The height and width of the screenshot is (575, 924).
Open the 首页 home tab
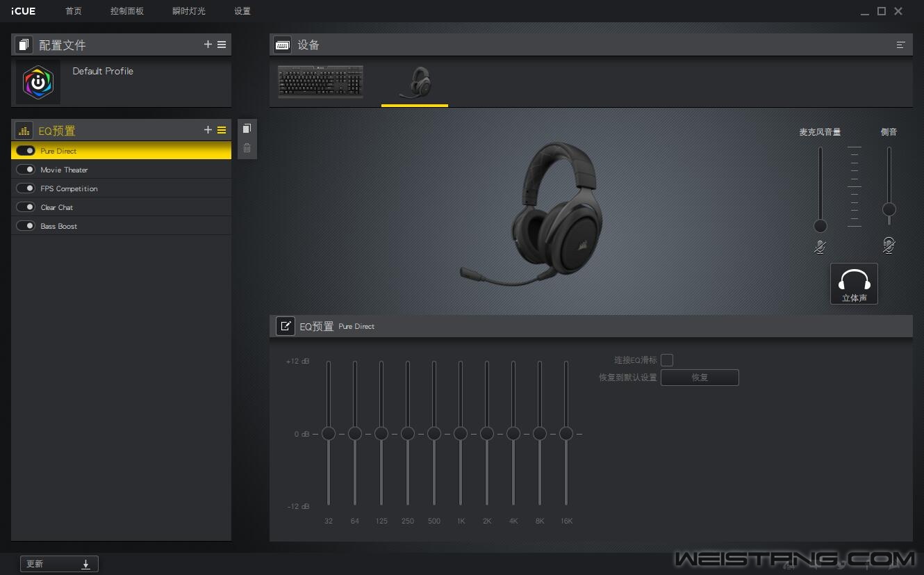click(x=73, y=11)
